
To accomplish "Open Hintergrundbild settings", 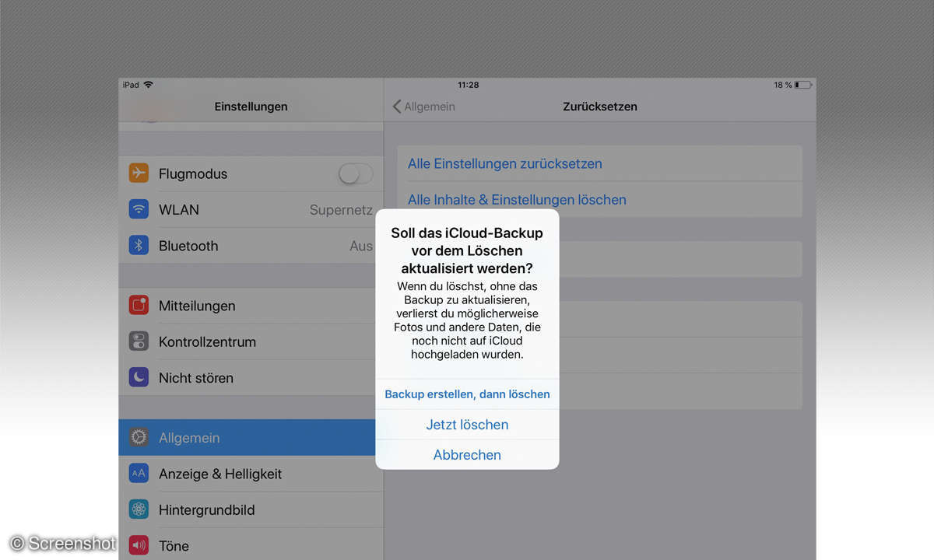I will [251, 509].
